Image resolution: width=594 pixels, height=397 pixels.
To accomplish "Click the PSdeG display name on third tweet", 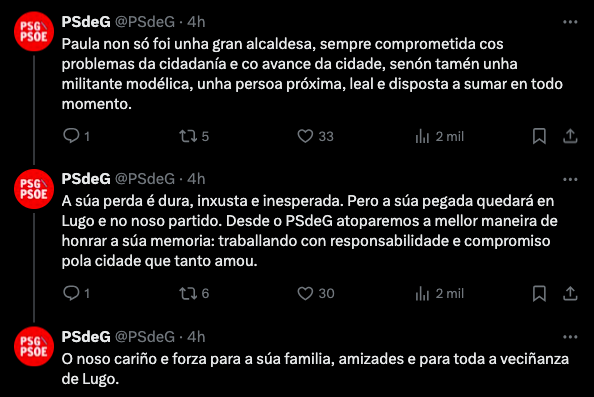I will coord(86,337).
